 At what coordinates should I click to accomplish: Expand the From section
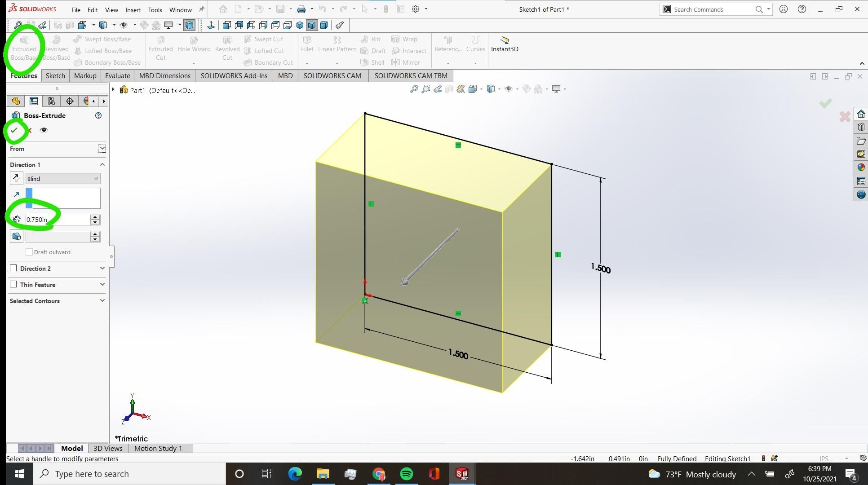click(x=102, y=149)
